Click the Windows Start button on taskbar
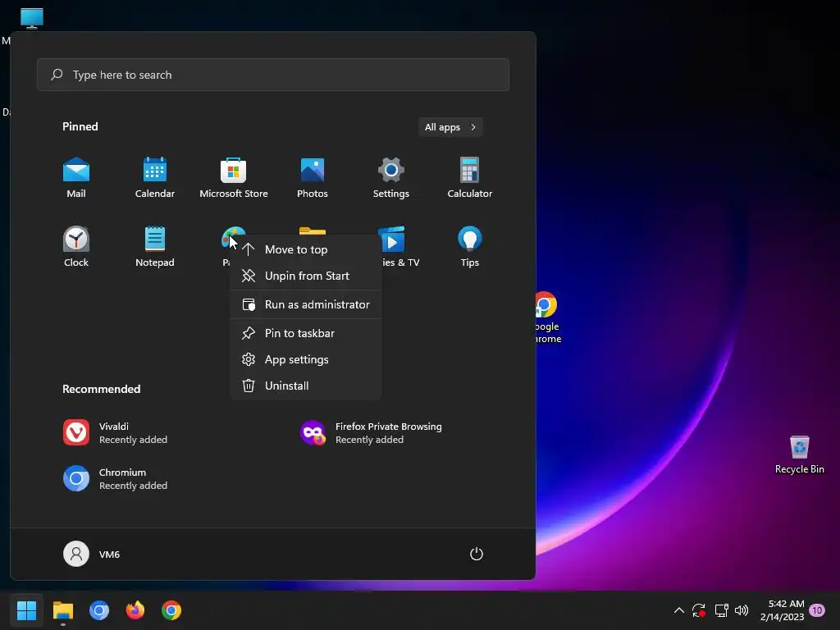840x630 pixels. (x=26, y=610)
